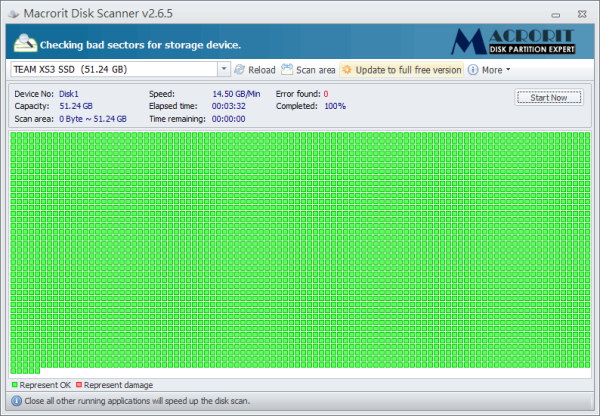This screenshot has height=416, width=600.
Task: Click the Disk1 device number value
Action: click(x=68, y=94)
